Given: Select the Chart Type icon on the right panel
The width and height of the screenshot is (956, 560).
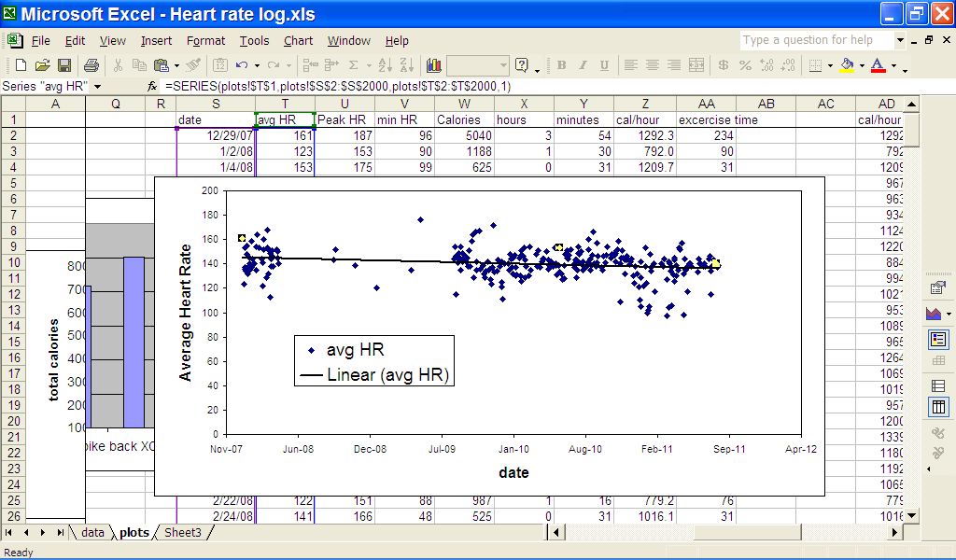Looking at the screenshot, I should [x=934, y=315].
